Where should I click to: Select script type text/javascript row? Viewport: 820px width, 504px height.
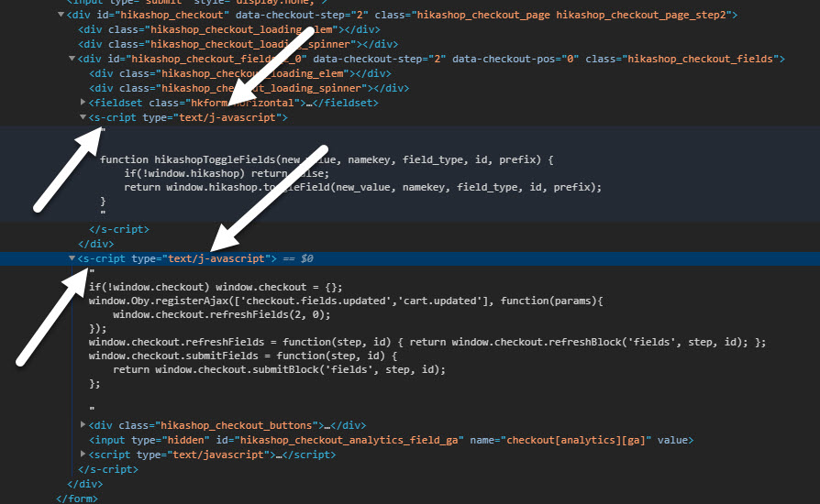point(212,455)
